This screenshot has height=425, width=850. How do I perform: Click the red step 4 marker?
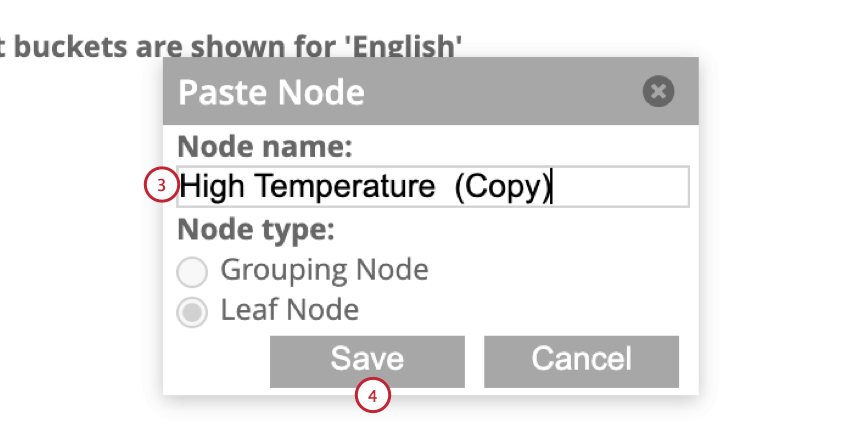372,395
